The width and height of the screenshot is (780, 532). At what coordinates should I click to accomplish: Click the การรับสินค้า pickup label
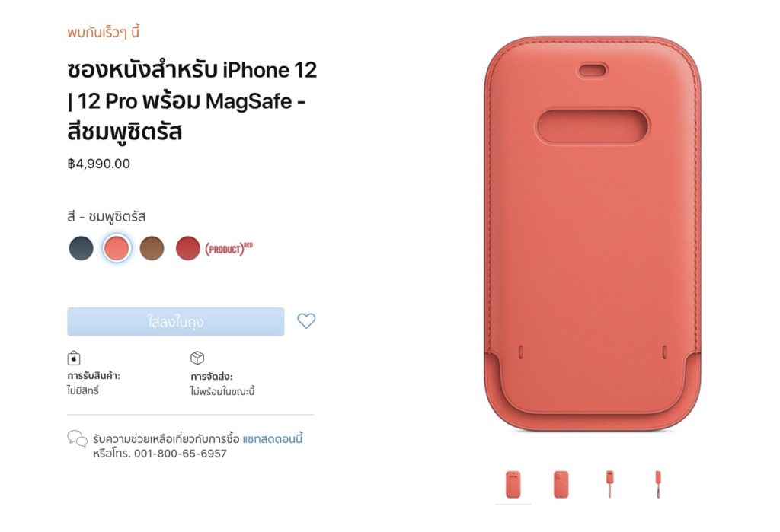(x=94, y=376)
